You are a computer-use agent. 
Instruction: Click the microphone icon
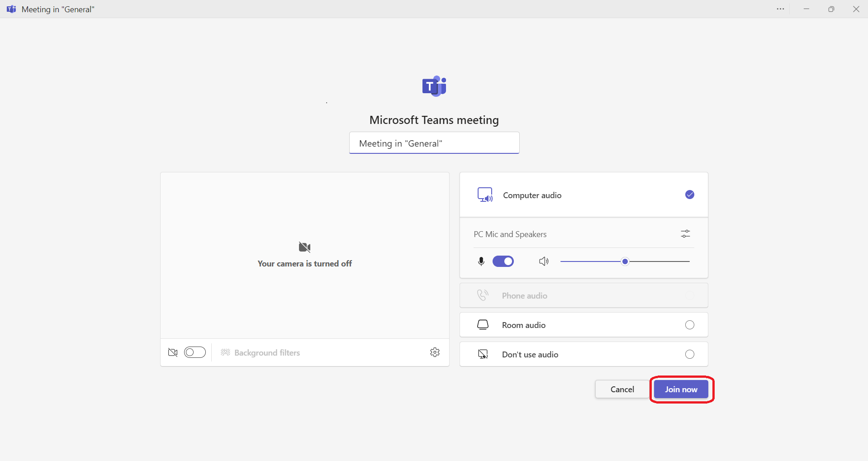tap(481, 261)
